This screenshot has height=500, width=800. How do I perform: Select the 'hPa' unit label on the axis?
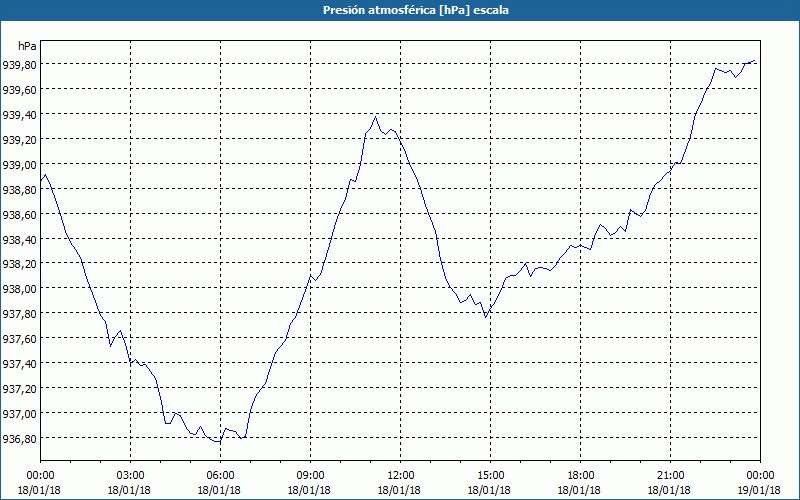click(x=27, y=46)
